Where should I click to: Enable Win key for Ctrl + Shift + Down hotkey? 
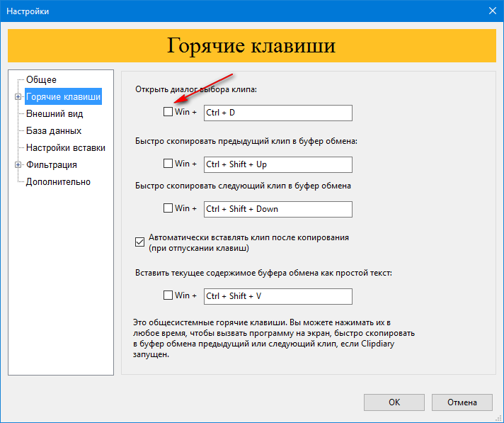[168, 208]
